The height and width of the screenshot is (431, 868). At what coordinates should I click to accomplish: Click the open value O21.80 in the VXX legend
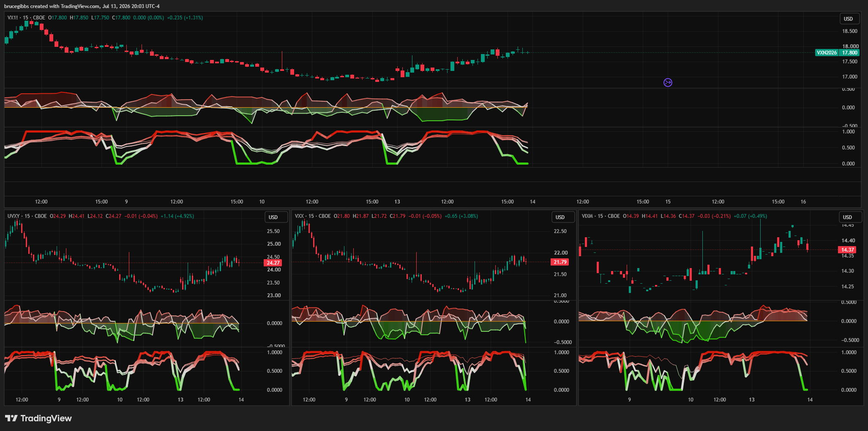(342, 216)
